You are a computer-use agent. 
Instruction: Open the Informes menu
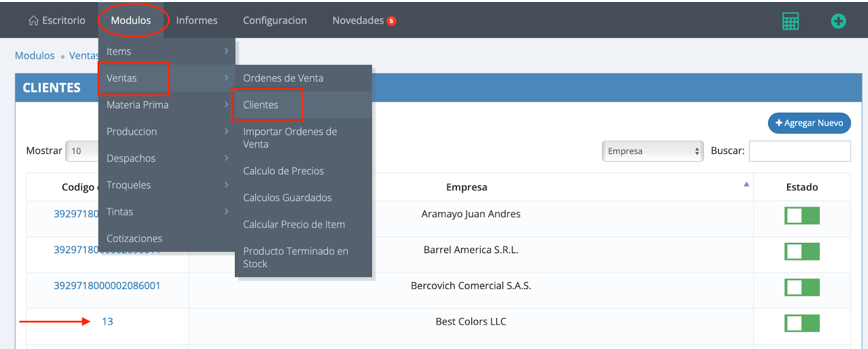196,21
